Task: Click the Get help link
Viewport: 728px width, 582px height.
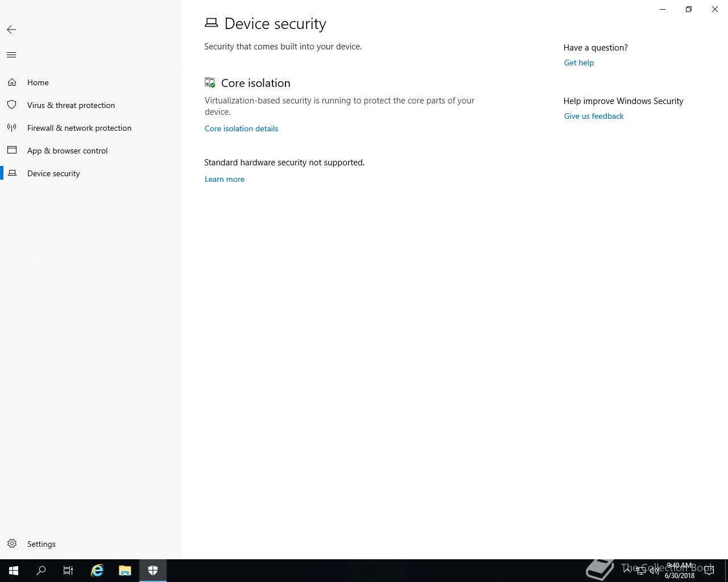Action: point(578,63)
